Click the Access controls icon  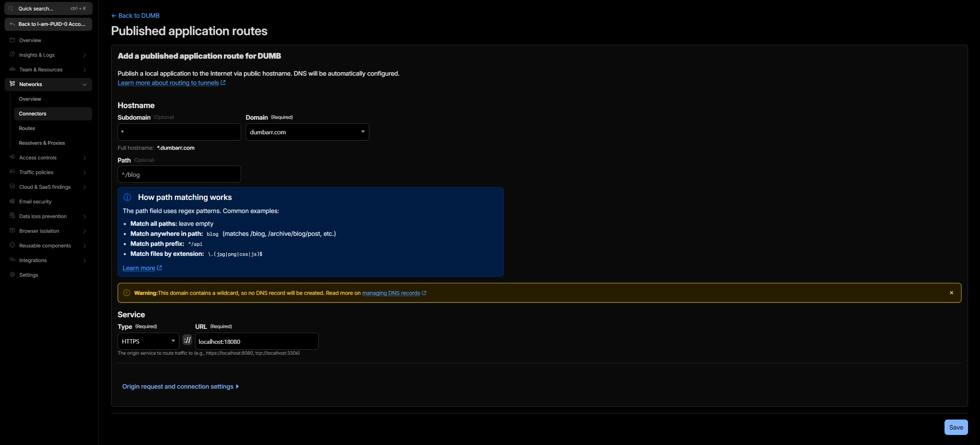click(x=12, y=157)
